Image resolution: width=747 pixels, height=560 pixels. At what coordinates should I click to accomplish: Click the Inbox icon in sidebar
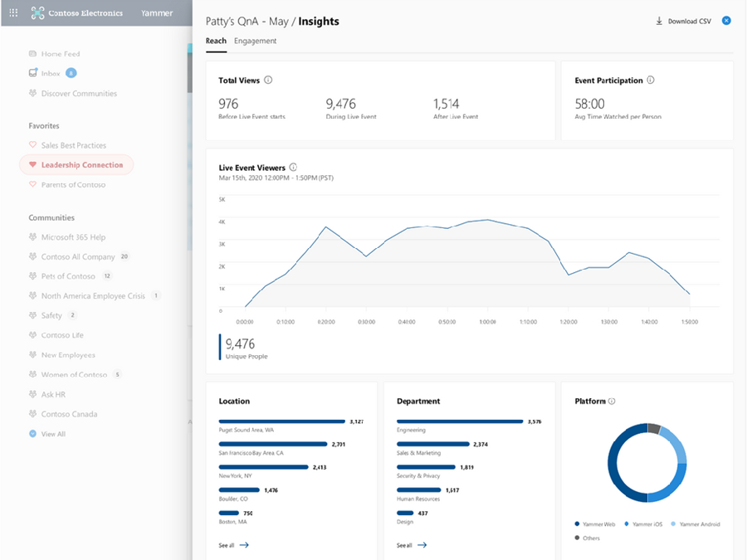[x=33, y=73]
